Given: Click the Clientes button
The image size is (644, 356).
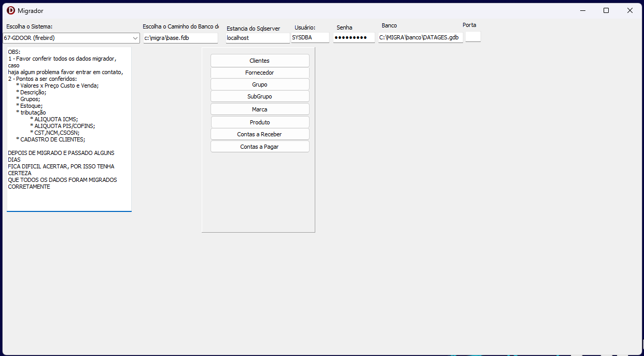Looking at the screenshot, I should 259,61.
